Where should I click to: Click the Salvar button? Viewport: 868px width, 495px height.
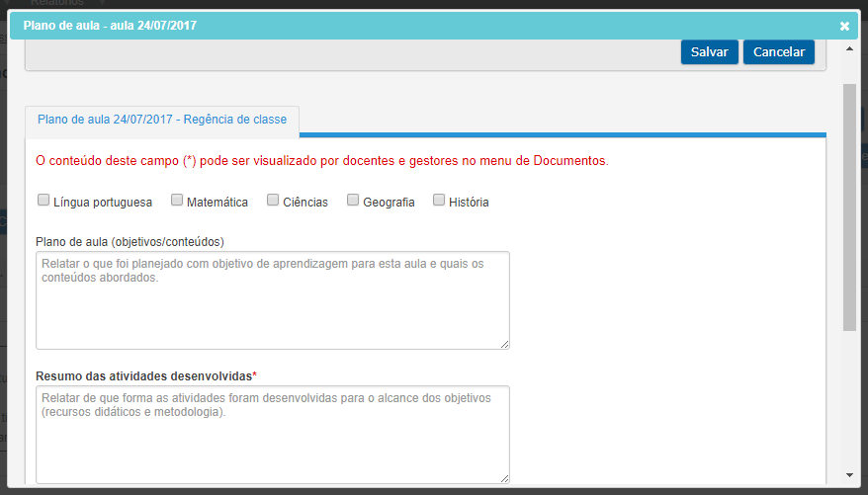coord(709,52)
